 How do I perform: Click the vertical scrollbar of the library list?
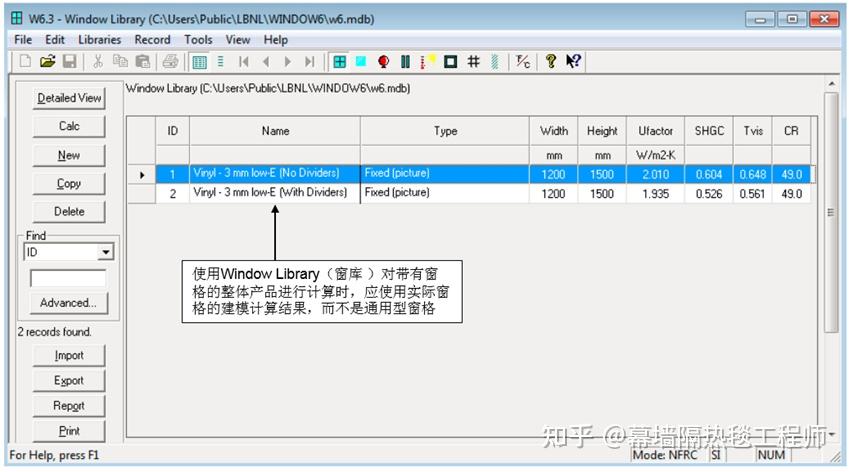tap(831, 212)
